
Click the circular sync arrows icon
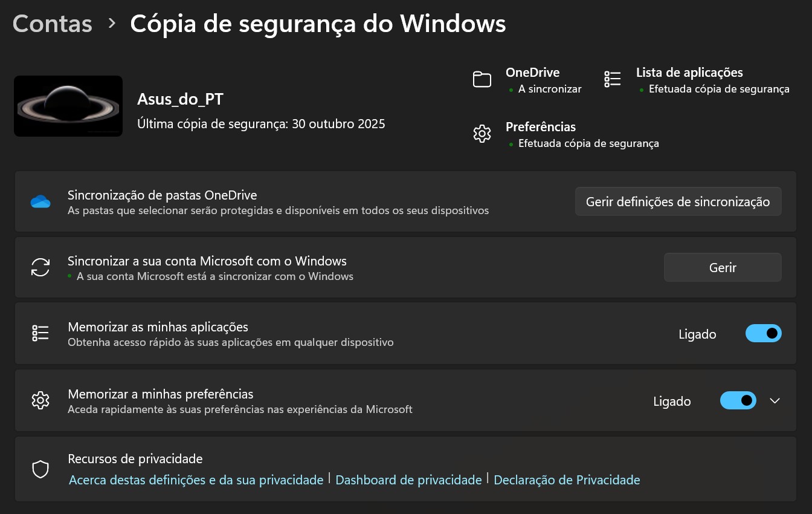(40, 267)
